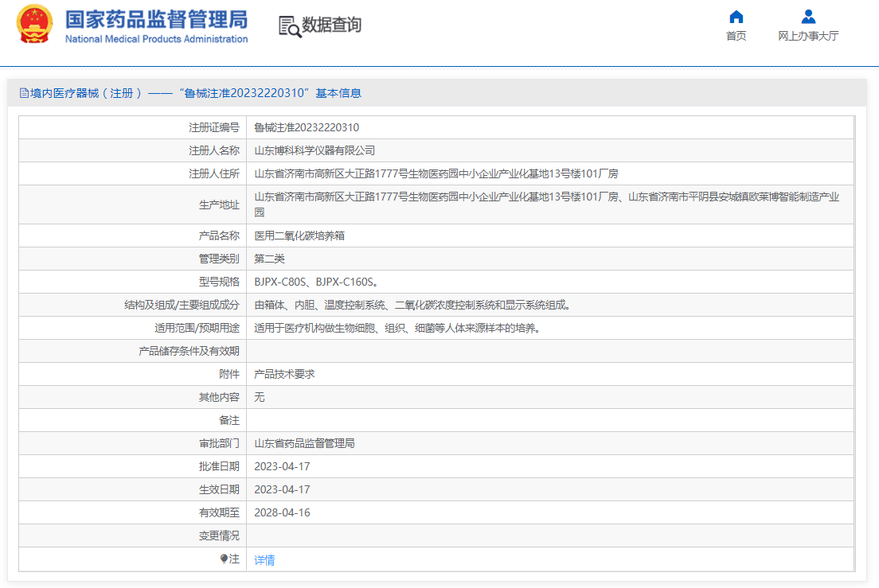
Task: Click model spec BJPX-C80S、BJPX-C160S value
Action: click(316, 282)
